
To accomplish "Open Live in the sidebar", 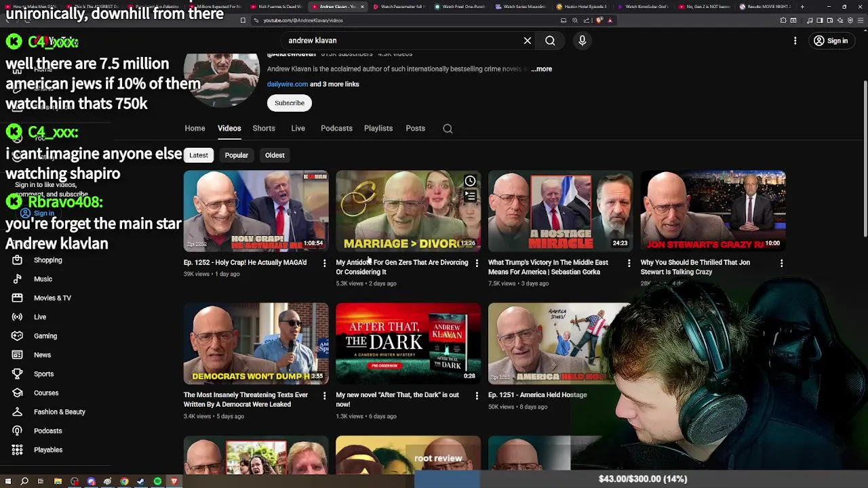I will click(x=40, y=317).
